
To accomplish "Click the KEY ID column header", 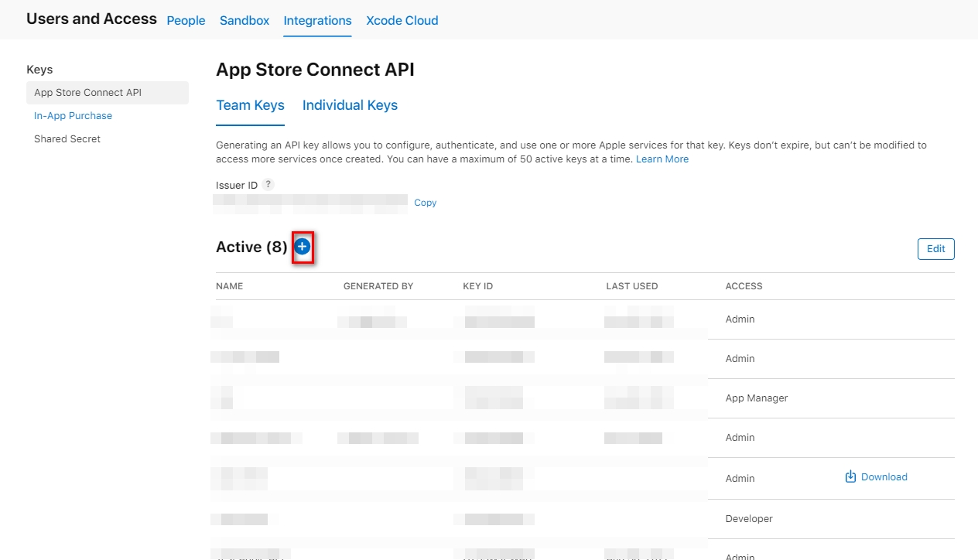I will pos(477,286).
